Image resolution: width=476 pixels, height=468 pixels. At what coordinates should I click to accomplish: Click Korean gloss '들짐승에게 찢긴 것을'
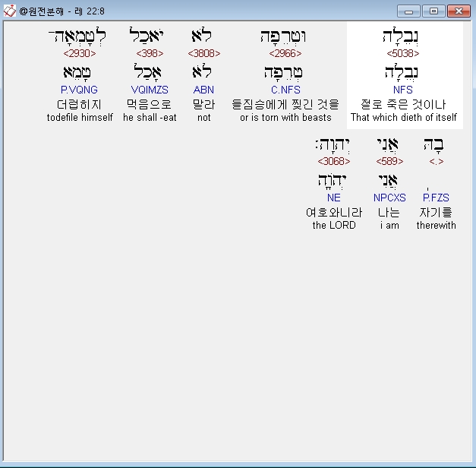click(285, 104)
